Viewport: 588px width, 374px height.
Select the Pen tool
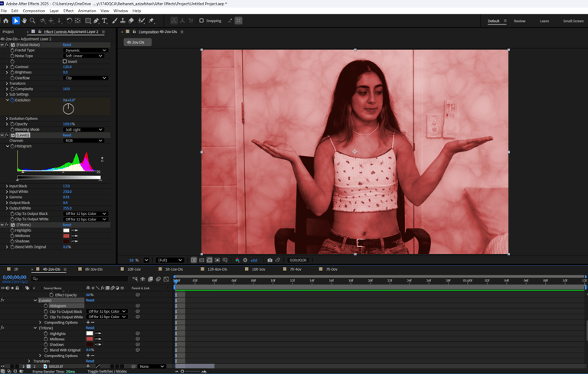(96, 21)
